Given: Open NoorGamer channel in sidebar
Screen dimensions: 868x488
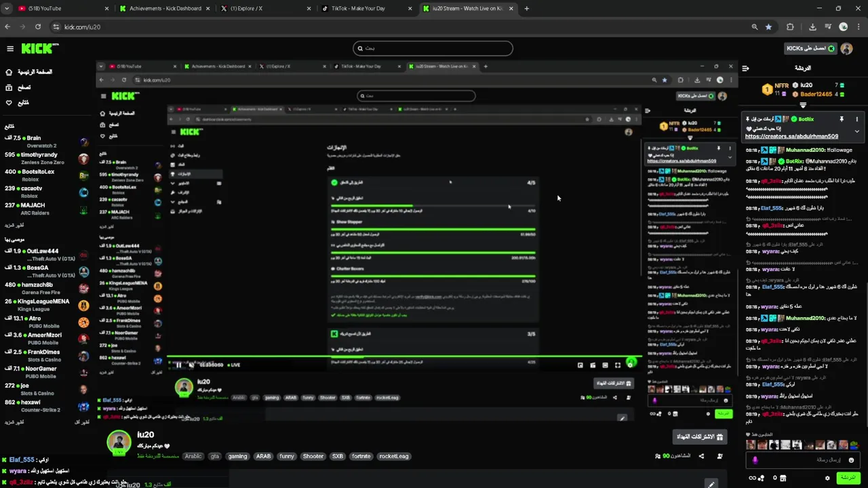Looking at the screenshot, I should (x=46, y=372).
